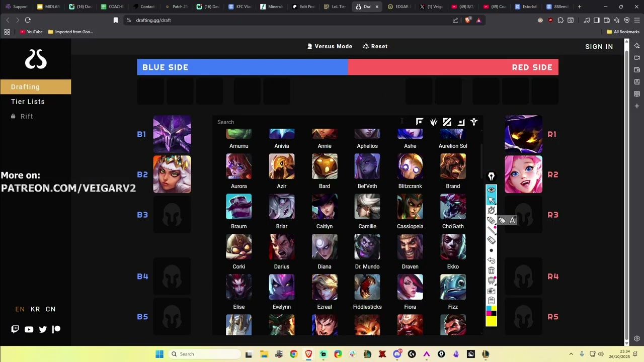
Task: Open the browser extensions puzzle icon
Action: click(560, 20)
